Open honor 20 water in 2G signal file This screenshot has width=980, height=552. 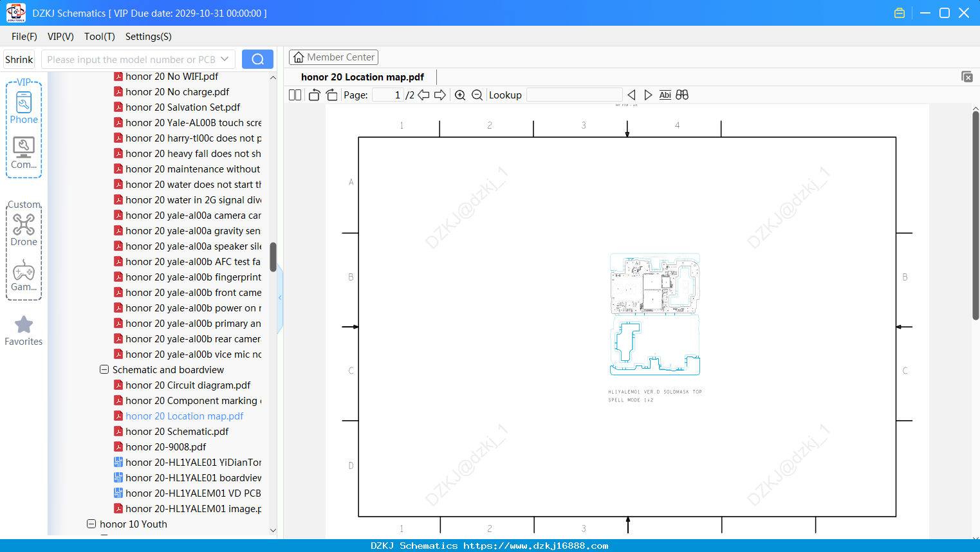pos(188,200)
